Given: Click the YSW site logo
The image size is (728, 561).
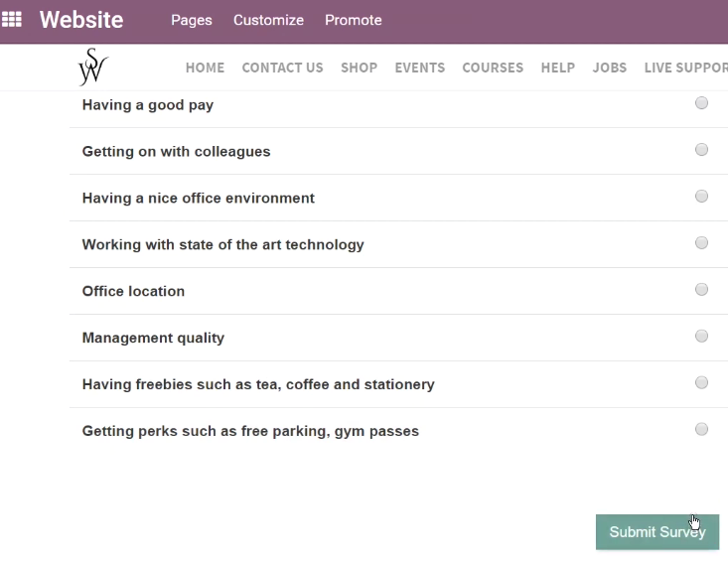Looking at the screenshot, I should (92, 67).
